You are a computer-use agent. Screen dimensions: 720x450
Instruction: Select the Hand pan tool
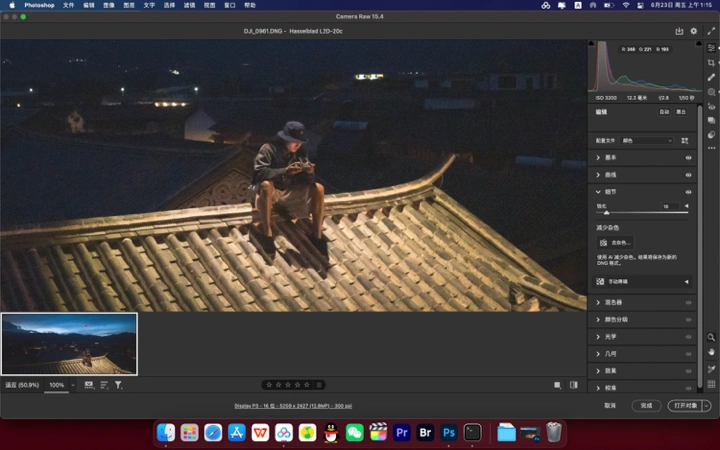711,352
